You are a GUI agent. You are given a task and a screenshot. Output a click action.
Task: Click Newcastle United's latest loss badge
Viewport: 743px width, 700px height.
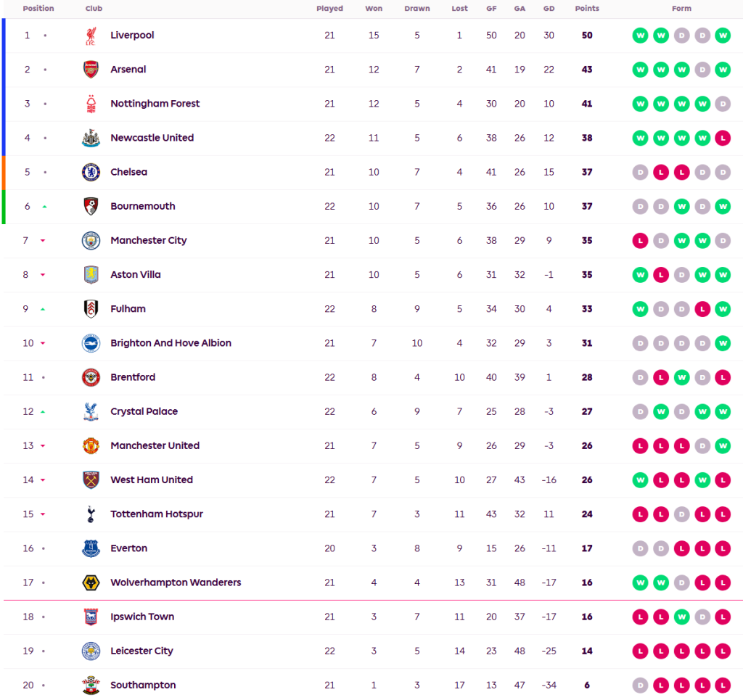[722, 138]
